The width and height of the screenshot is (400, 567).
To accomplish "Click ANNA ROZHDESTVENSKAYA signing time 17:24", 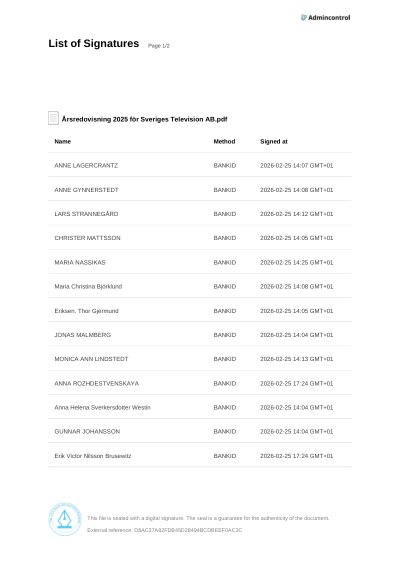I will tap(297, 383).
